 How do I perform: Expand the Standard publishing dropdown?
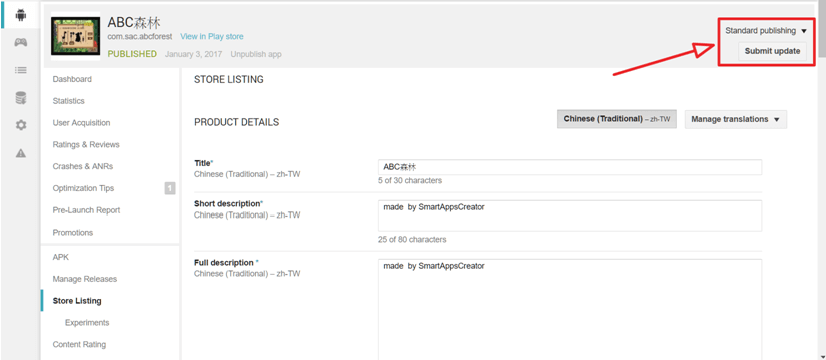[x=765, y=31]
